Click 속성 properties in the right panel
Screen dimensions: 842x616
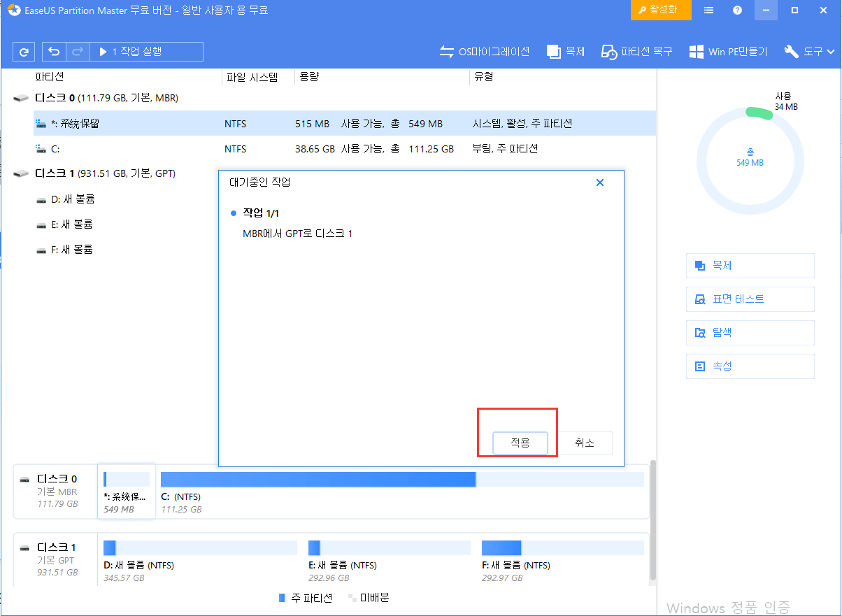coord(750,366)
